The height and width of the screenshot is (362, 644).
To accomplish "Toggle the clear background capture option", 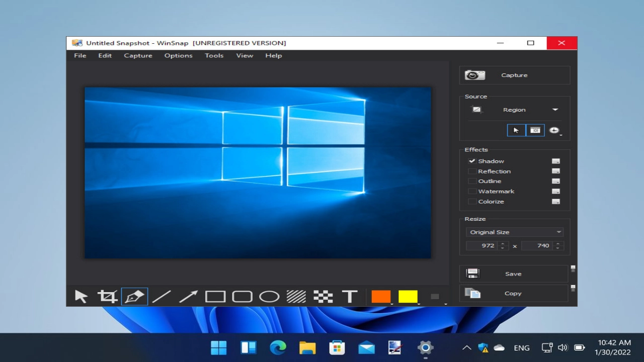I will (x=535, y=130).
